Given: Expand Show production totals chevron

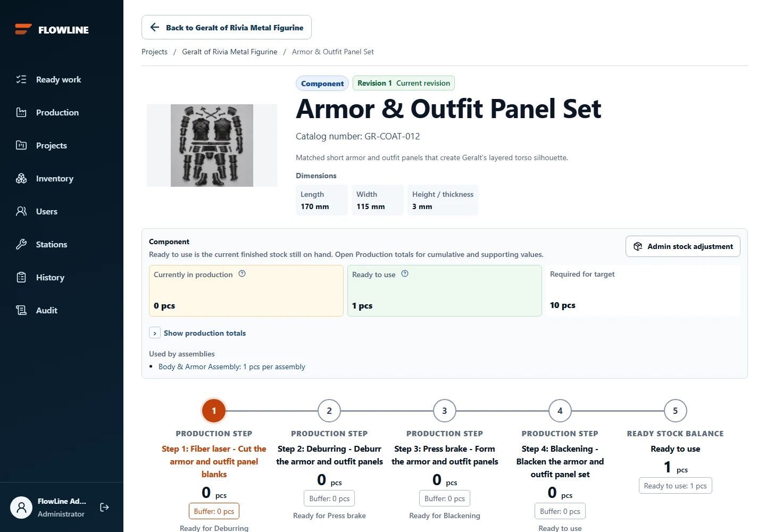Looking at the screenshot, I should 154,333.
